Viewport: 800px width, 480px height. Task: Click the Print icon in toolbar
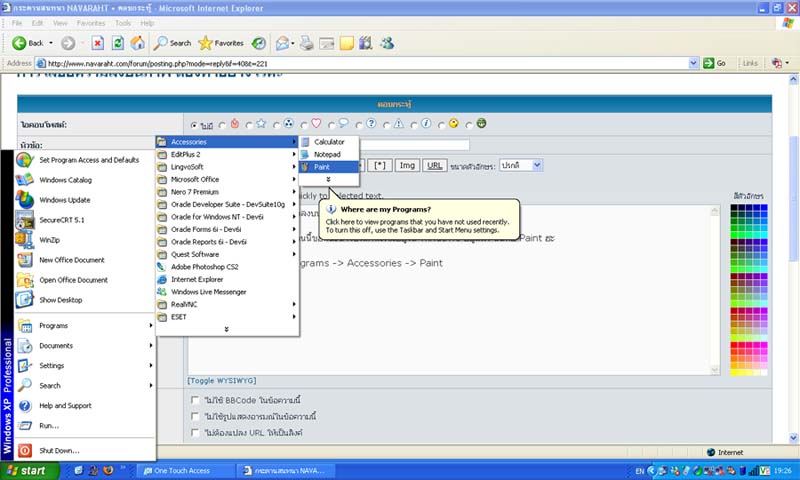click(306, 43)
